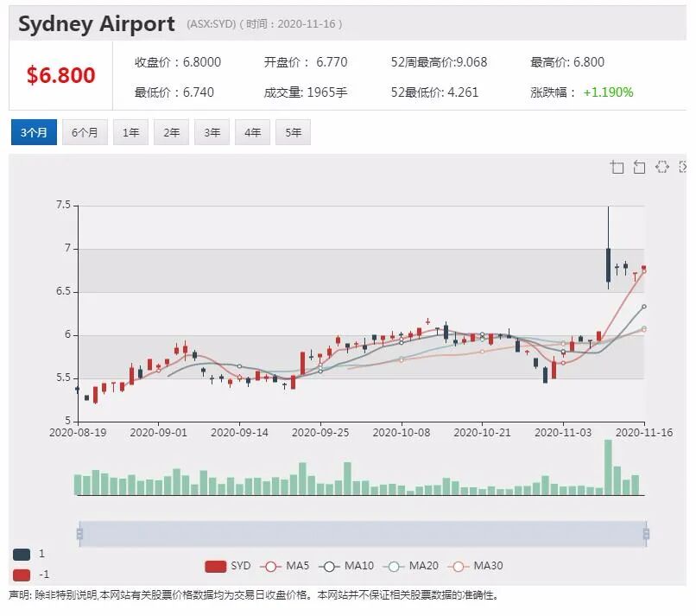Select the 6个月 time range tab

point(85,132)
